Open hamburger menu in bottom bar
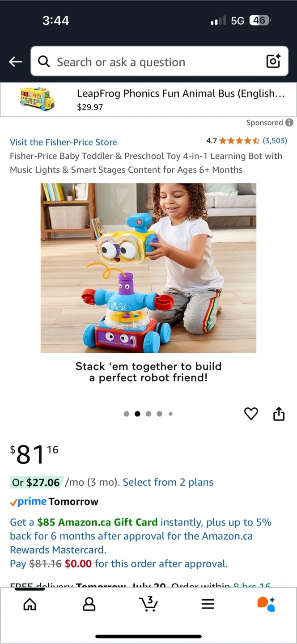This screenshot has height=644, width=297. [208, 605]
